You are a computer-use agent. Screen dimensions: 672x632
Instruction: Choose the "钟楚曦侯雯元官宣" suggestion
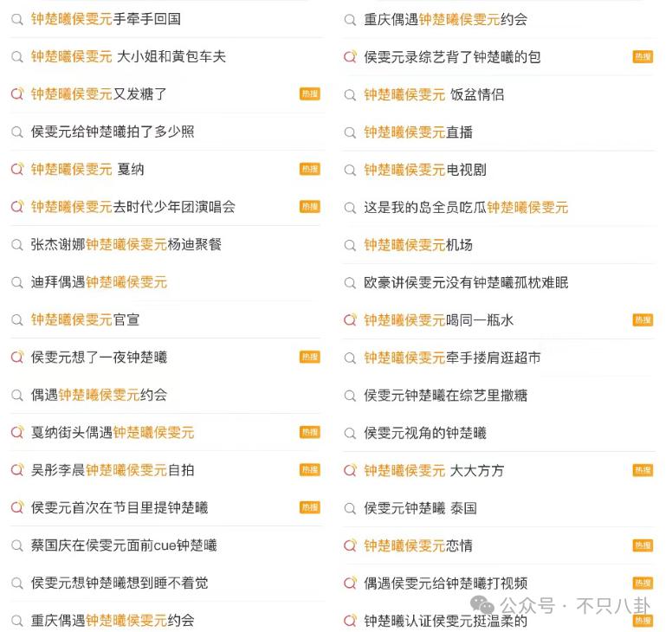pyautogui.click(x=85, y=319)
